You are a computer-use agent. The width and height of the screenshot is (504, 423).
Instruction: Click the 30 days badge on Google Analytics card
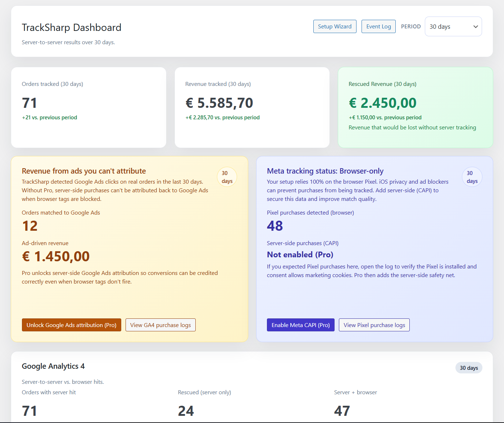click(x=469, y=368)
